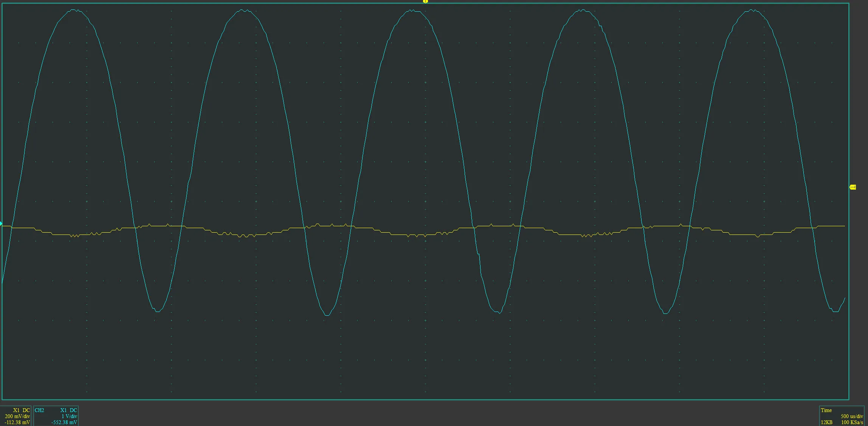Click the 12KB memory depth value
Screen dimensions: 868x426
[x=826, y=422]
